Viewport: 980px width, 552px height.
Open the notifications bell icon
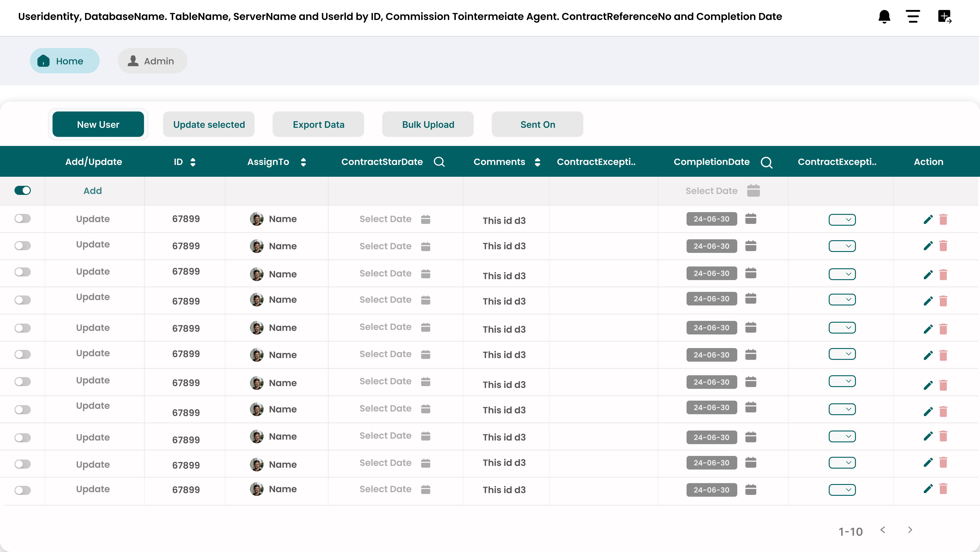coord(884,17)
